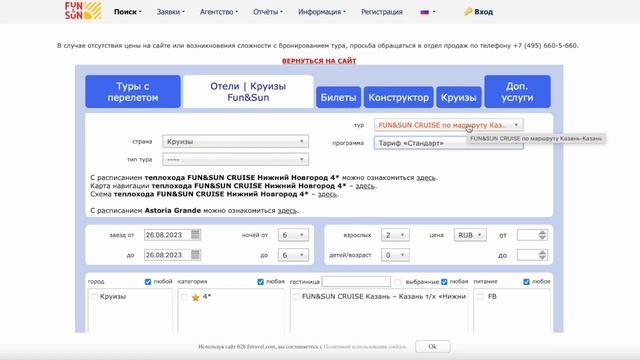Open the Заявки menu
This screenshot has height=360, width=640.
[x=171, y=12]
